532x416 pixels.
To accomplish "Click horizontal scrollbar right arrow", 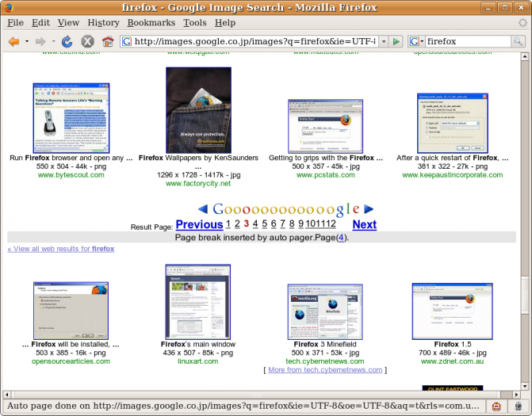I will point(516,395).
